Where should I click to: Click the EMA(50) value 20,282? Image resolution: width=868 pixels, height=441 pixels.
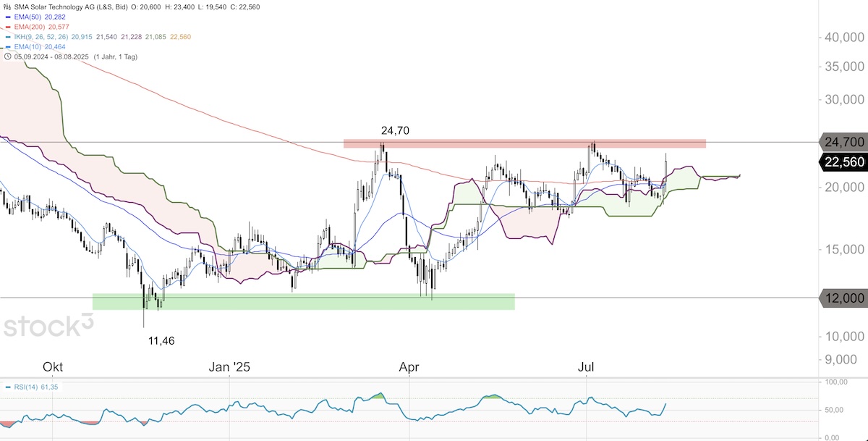coord(55,17)
